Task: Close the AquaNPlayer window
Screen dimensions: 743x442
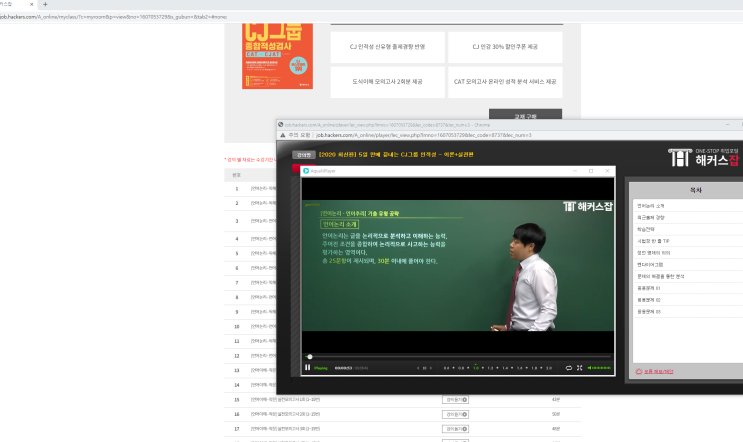Action: pos(607,171)
